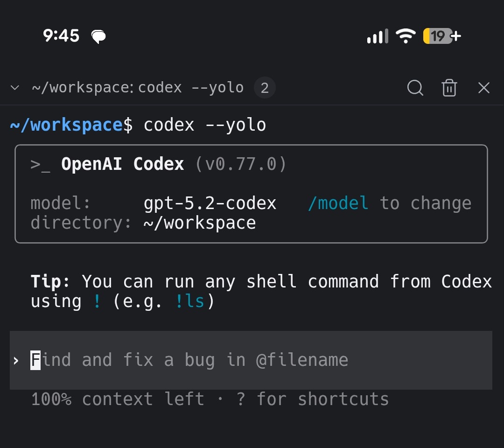Open search in the terminal pane
The image size is (504, 448).
(415, 88)
